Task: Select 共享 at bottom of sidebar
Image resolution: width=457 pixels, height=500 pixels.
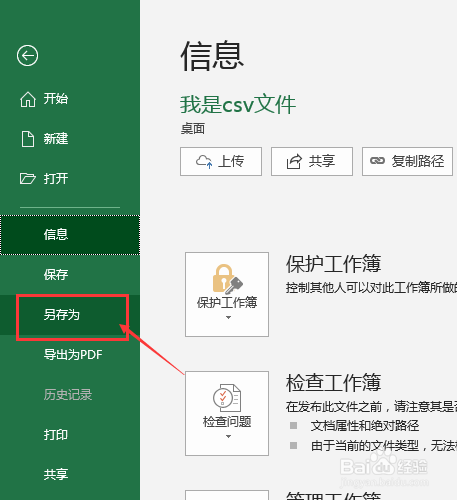Action: (70, 474)
